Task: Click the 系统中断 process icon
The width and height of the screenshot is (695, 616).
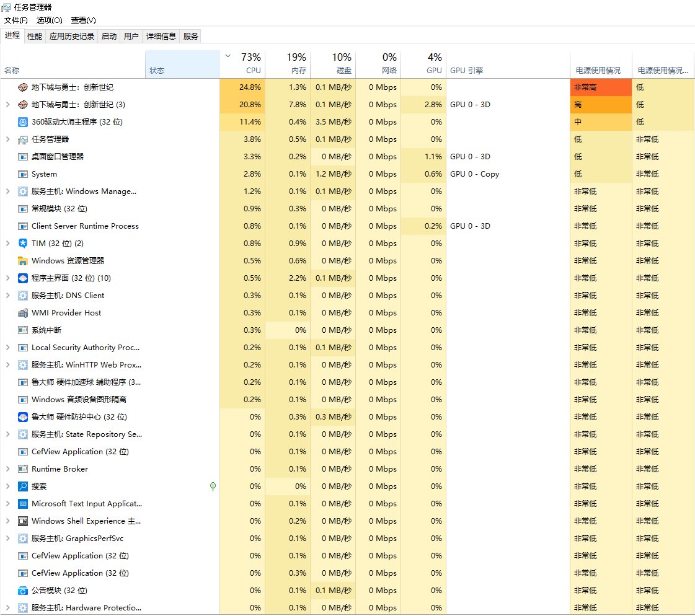Action: coord(22,330)
